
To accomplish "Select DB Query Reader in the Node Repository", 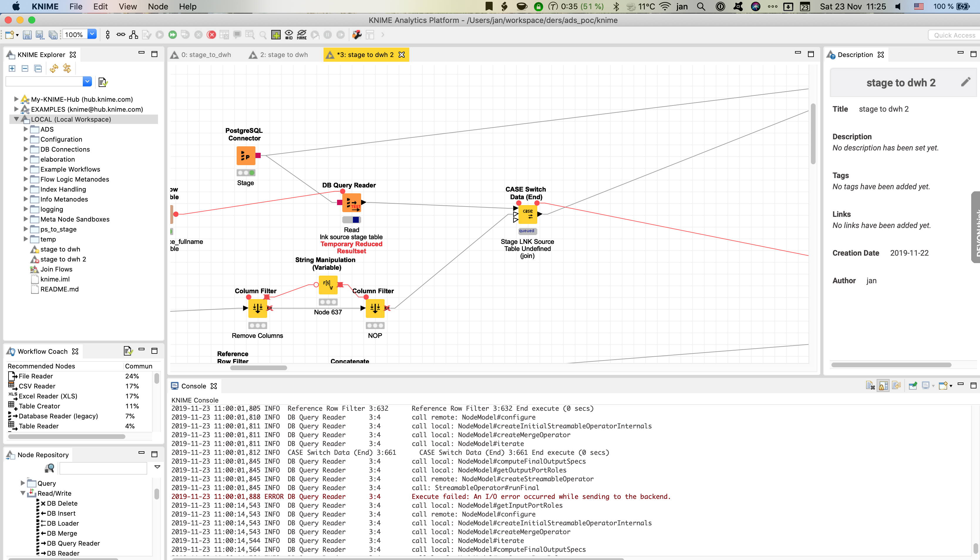I will coord(73,543).
